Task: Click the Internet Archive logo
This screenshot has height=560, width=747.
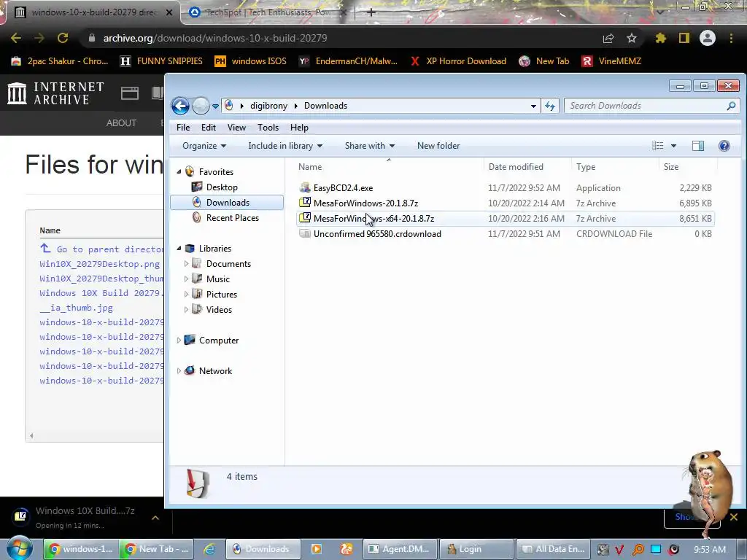Action: click(55, 93)
